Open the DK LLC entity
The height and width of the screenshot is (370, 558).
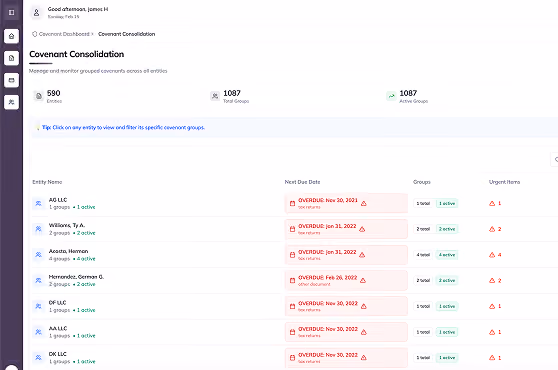click(58, 354)
